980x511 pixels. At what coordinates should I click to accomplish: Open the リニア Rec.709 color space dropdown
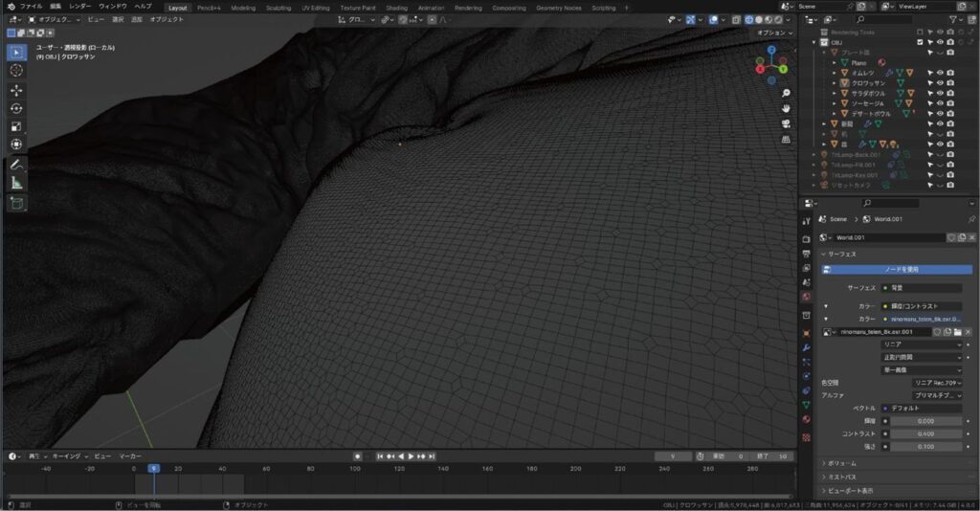(x=938, y=383)
